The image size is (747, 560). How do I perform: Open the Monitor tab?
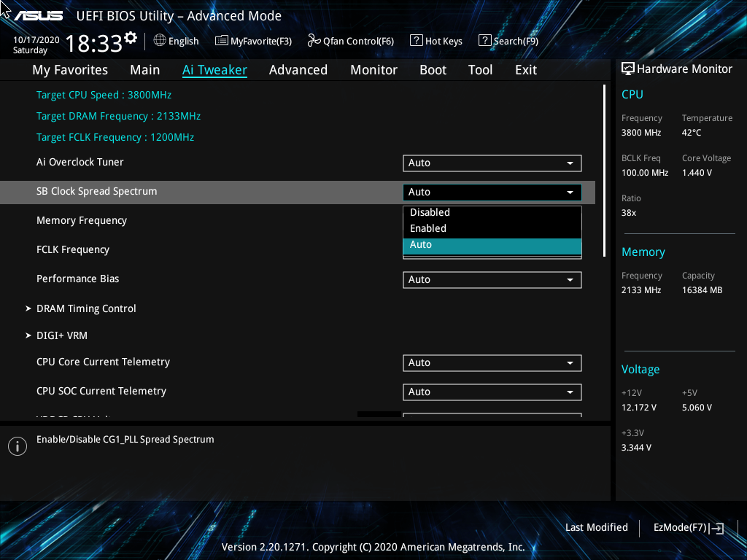[x=373, y=70]
